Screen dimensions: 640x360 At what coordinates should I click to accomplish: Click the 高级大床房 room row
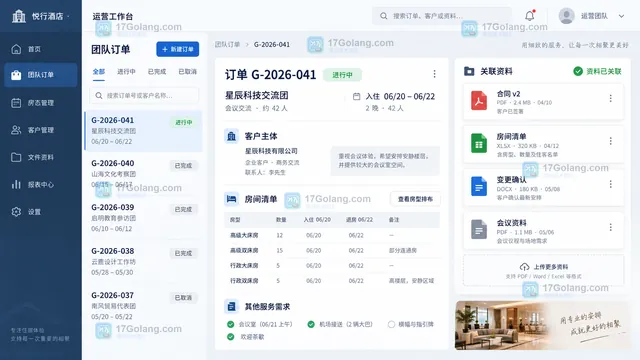332,235
